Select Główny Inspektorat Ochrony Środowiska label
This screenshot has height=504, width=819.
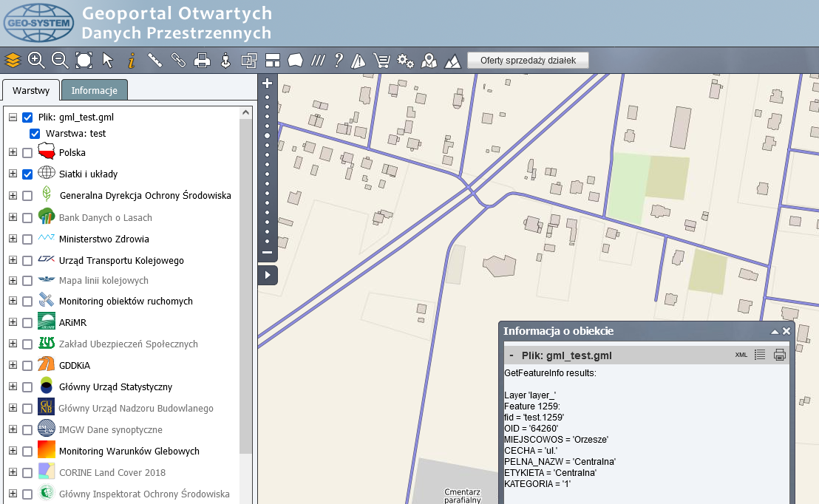pyautogui.click(x=144, y=494)
